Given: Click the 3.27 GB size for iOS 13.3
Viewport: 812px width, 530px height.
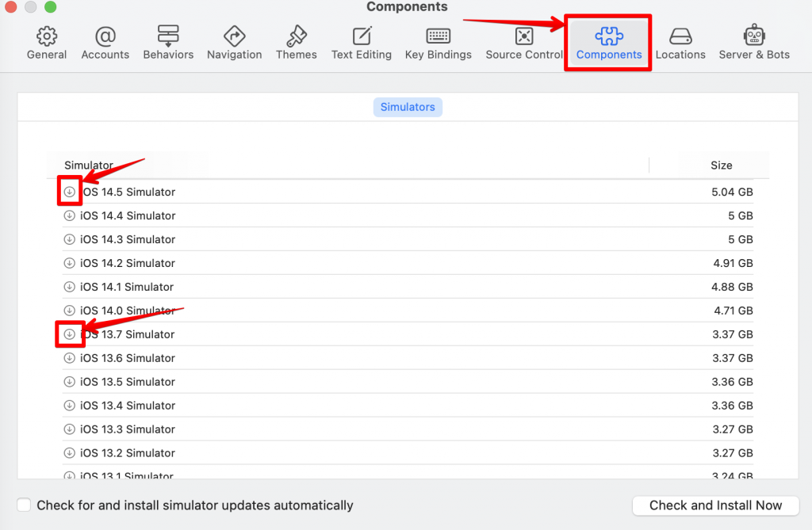Looking at the screenshot, I should coord(733,429).
